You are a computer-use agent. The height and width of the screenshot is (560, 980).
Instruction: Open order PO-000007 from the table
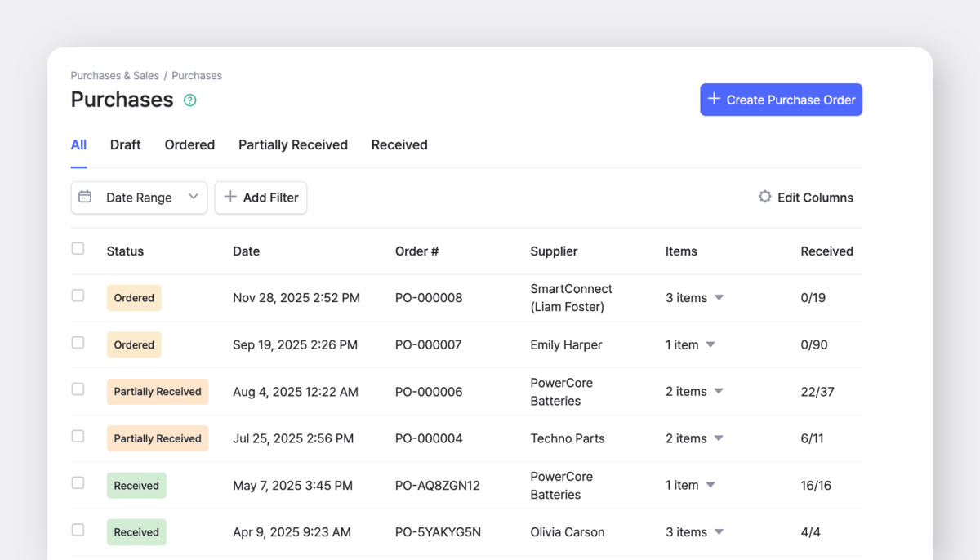[x=428, y=344]
